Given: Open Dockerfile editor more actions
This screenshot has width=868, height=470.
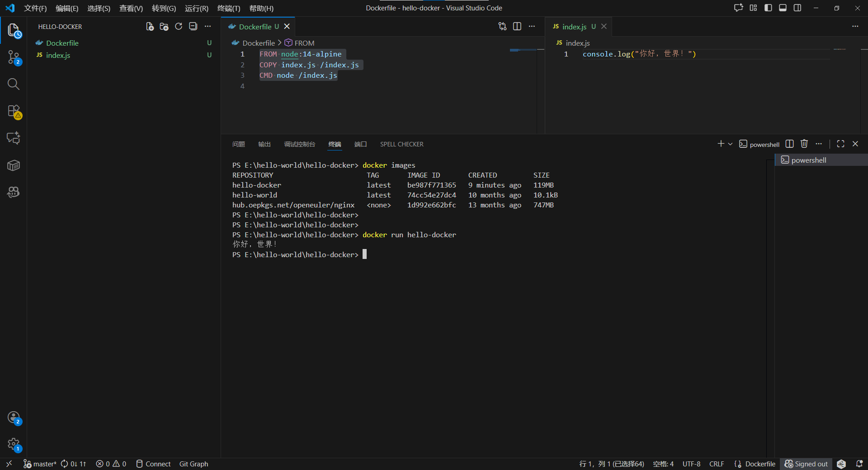Looking at the screenshot, I should (x=532, y=27).
